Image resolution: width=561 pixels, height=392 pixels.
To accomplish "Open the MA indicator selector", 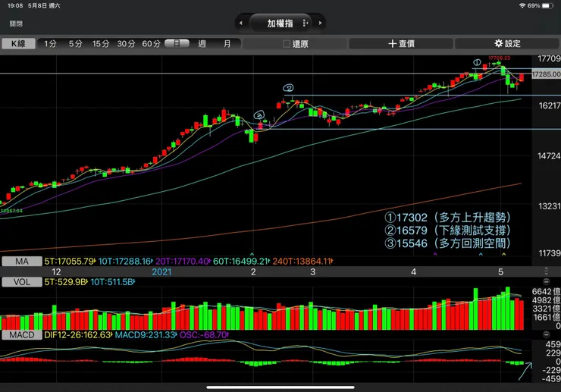I will (x=22, y=262).
